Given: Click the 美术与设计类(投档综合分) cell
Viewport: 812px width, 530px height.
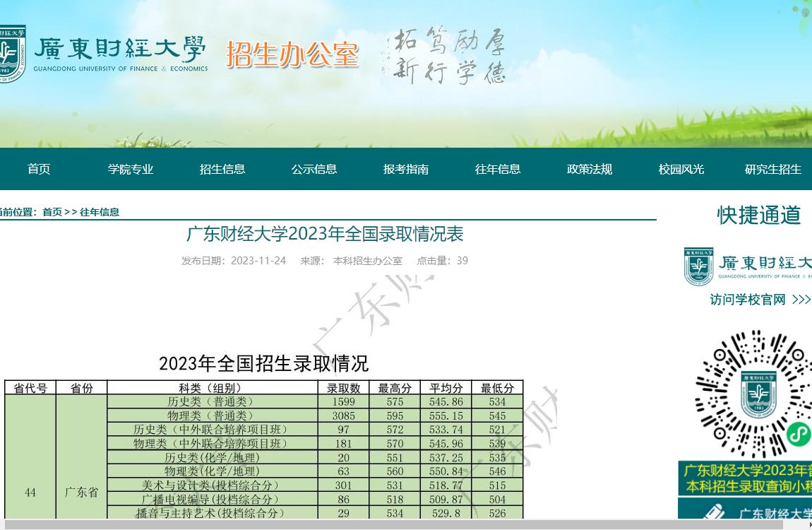Looking at the screenshot, I should 213,485.
